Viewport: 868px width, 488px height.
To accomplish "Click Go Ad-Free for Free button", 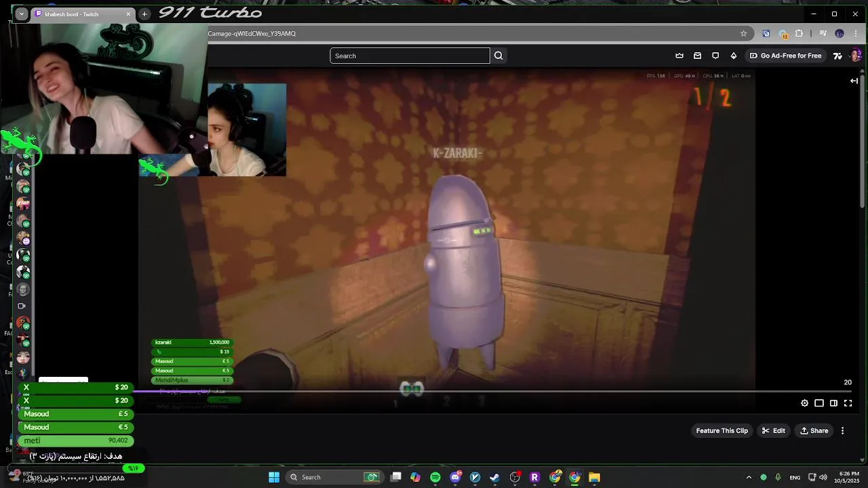I will (785, 56).
